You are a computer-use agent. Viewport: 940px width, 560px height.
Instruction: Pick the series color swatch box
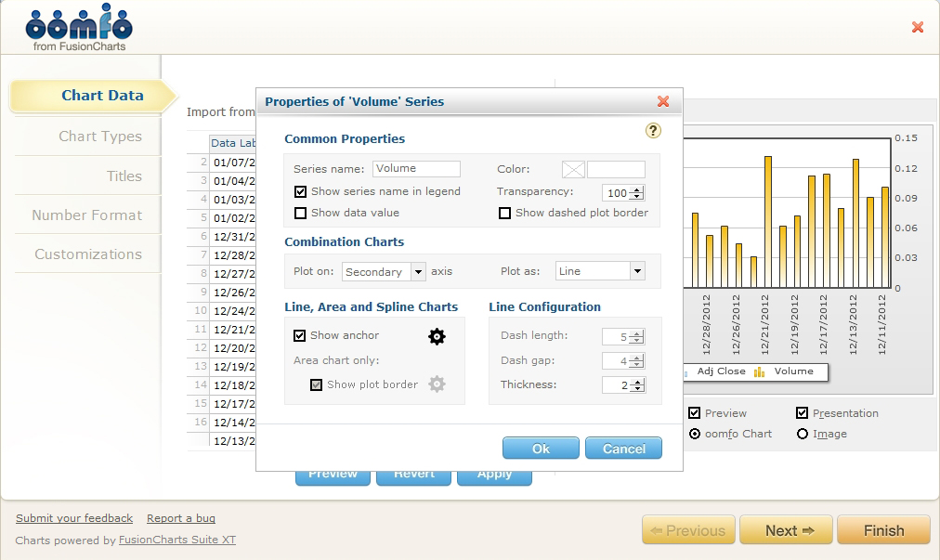click(x=616, y=169)
